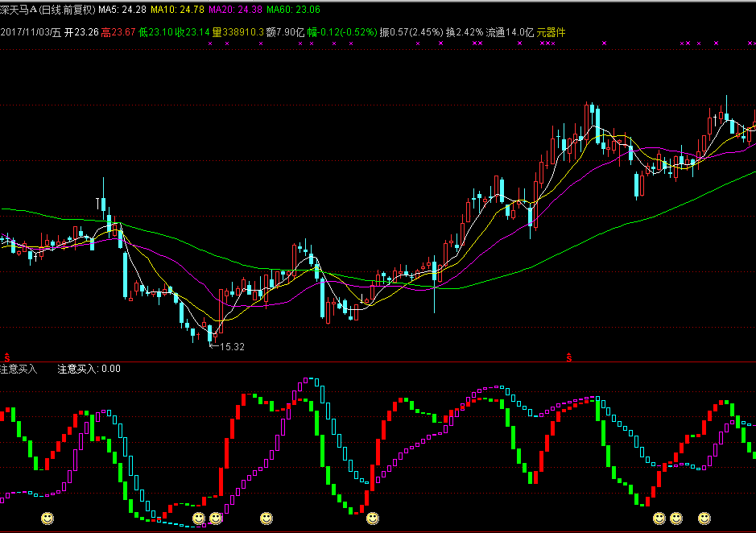Click the 深天马A stock title
The height and width of the screenshot is (533, 756).
tap(19, 10)
